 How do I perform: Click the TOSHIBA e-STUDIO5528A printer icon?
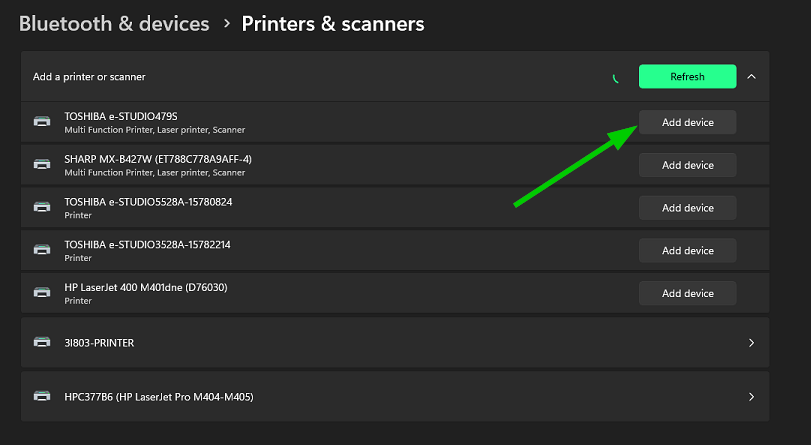click(42, 207)
